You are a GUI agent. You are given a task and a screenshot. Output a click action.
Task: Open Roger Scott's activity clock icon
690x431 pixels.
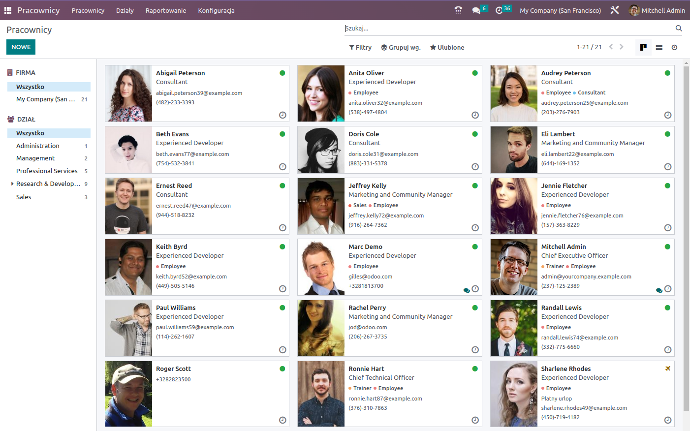283,420
